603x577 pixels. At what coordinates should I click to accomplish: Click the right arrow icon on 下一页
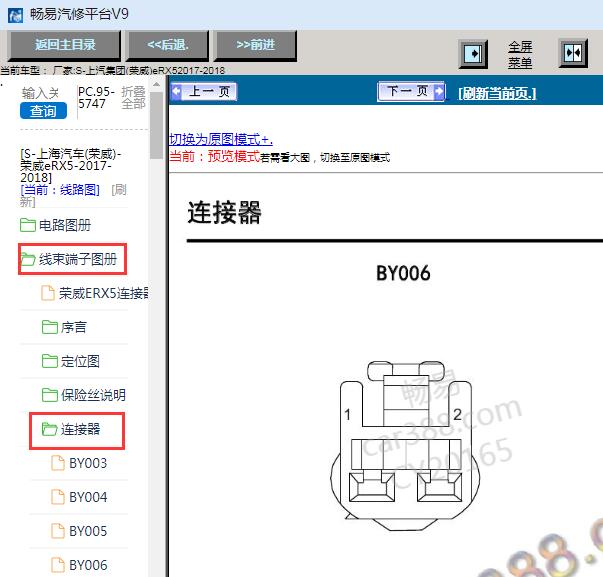439,92
